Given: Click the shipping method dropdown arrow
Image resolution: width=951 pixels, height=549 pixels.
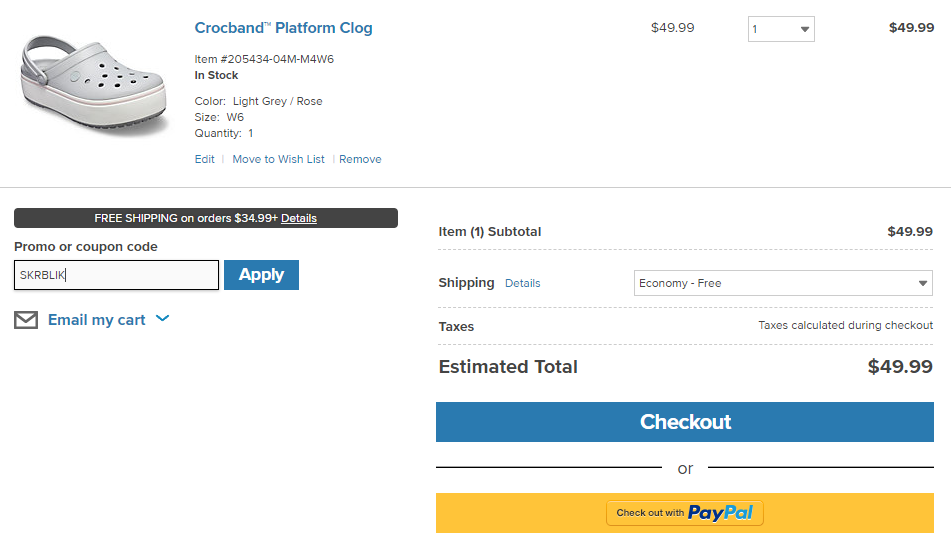Looking at the screenshot, I should click(922, 283).
